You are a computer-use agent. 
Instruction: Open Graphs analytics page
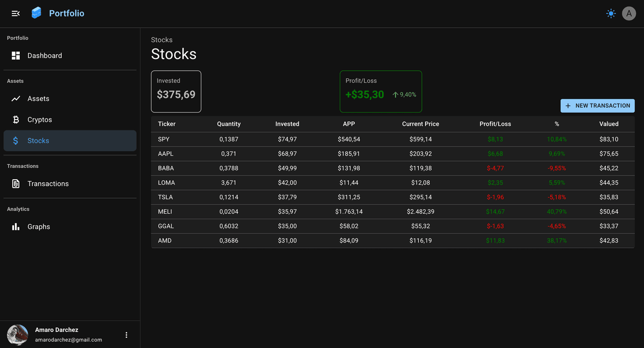70,227
